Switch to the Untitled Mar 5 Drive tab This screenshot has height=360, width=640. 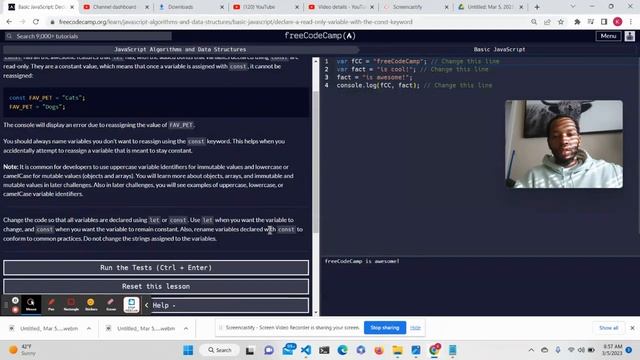pyautogui.click(x=490, y=7)
